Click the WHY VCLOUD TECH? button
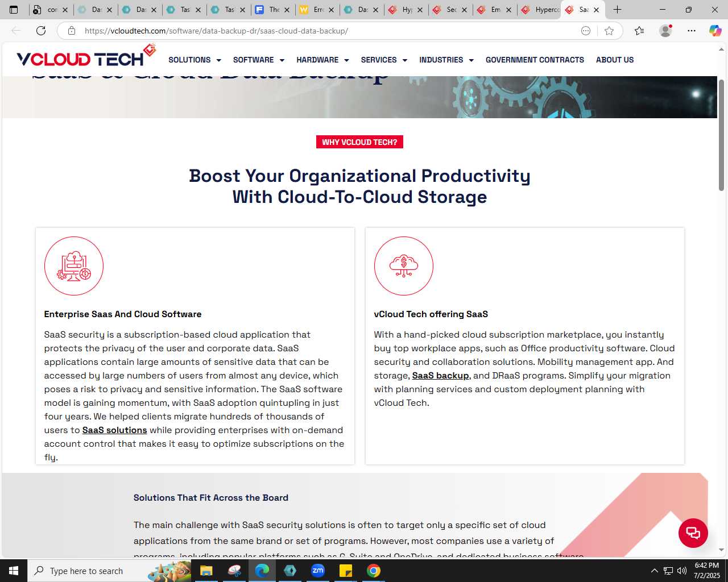This screenshot has width=728, height=582. click(359, 142)
